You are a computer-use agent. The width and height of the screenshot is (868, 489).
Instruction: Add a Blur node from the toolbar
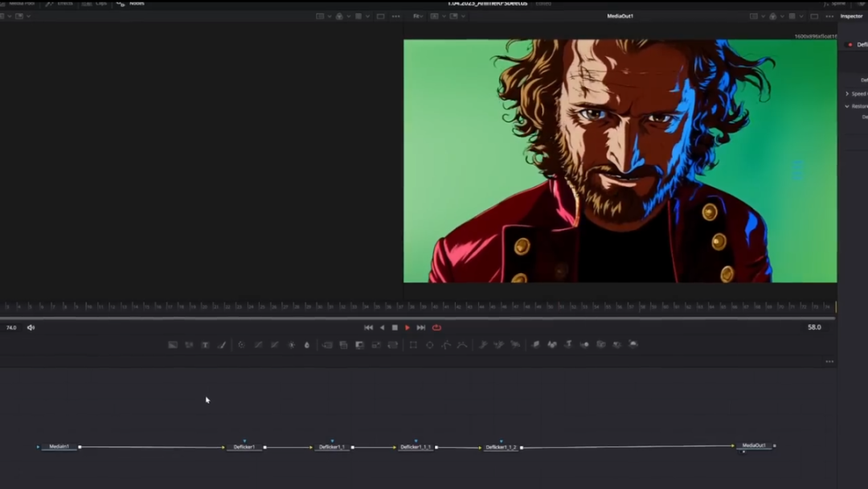pos(307,344)
